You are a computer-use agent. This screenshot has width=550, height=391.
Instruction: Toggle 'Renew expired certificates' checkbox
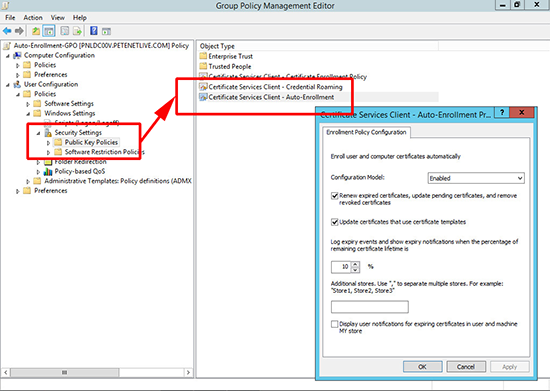tap(335, 196)
